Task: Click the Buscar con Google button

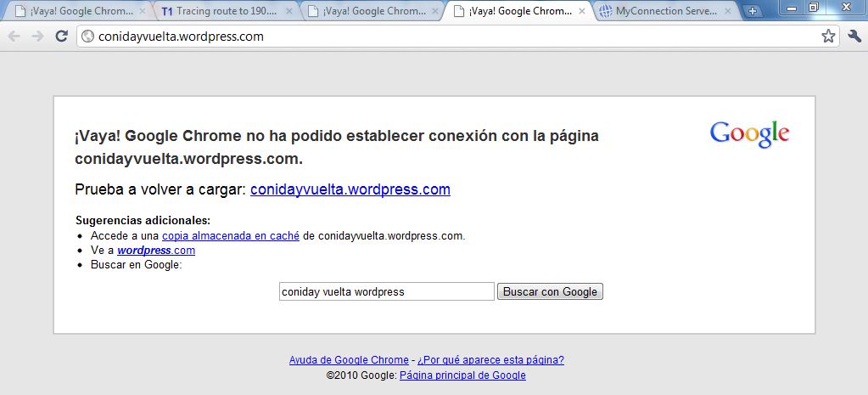Action: pos(550,291)
